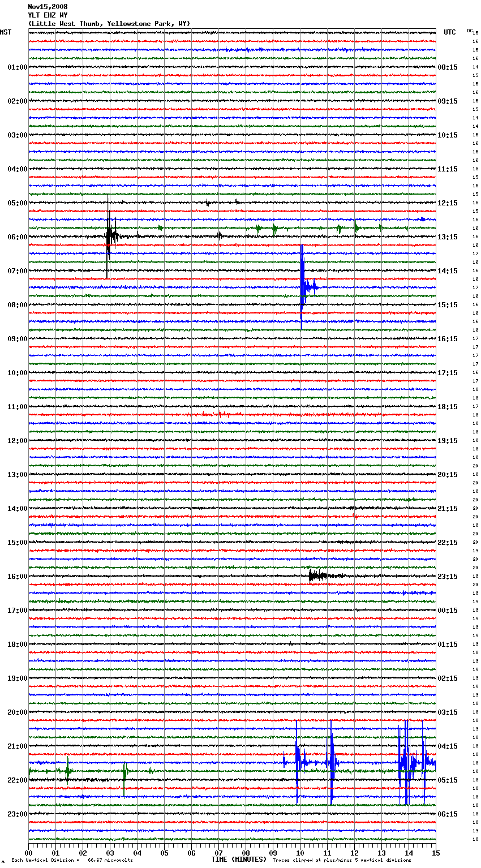
Task: Select the 01:00 MST time label
Action: point(18,67)
